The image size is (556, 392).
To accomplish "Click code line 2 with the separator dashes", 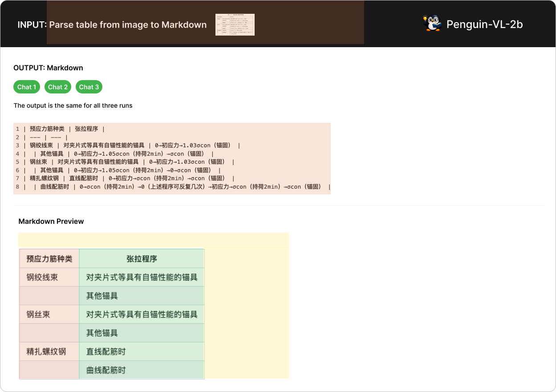I will tap(45, 137).
